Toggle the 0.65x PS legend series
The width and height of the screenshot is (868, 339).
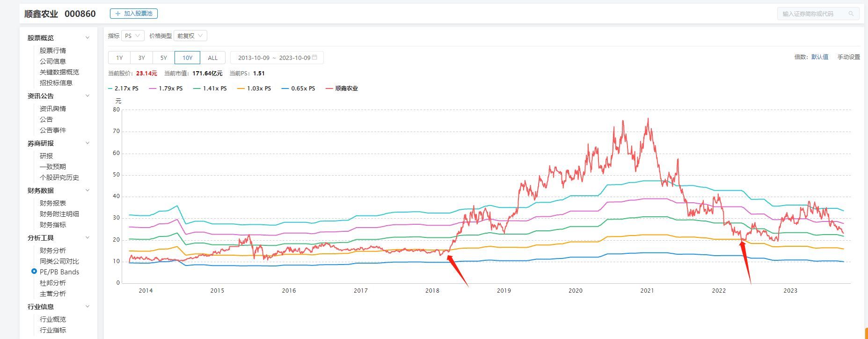pyautogui.click(x=298, y=88)
